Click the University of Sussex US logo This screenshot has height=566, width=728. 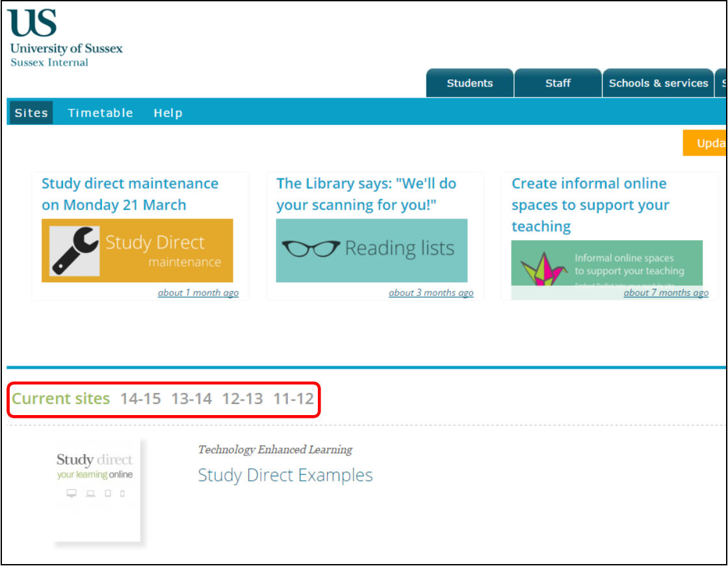tap(32, 22)
